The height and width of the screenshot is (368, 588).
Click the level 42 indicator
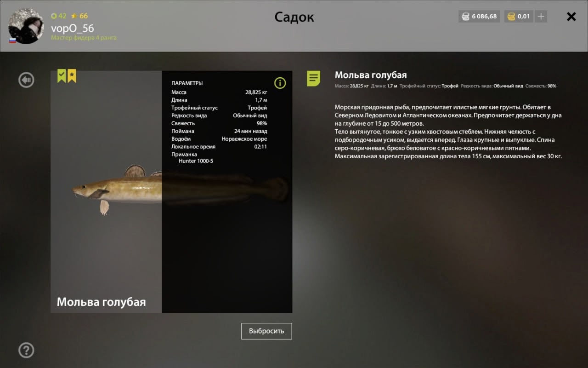coord(59,16)
